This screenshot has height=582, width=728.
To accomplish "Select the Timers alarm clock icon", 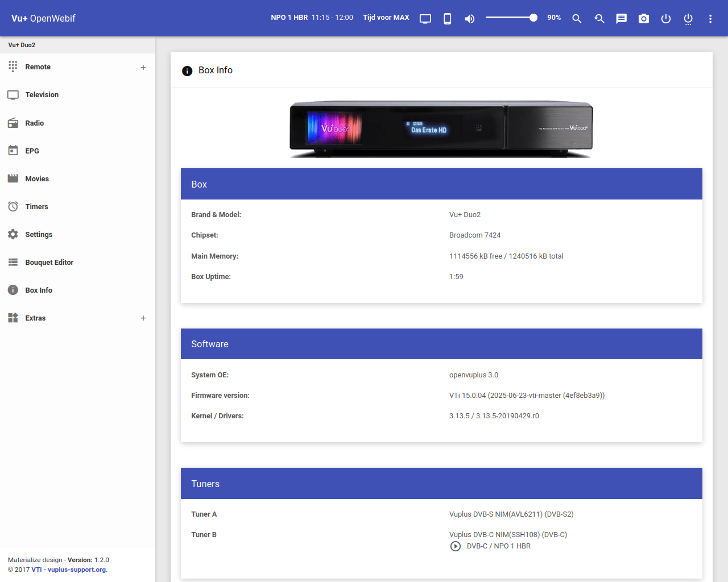I will pyautogui.click(x=13, y=207).
